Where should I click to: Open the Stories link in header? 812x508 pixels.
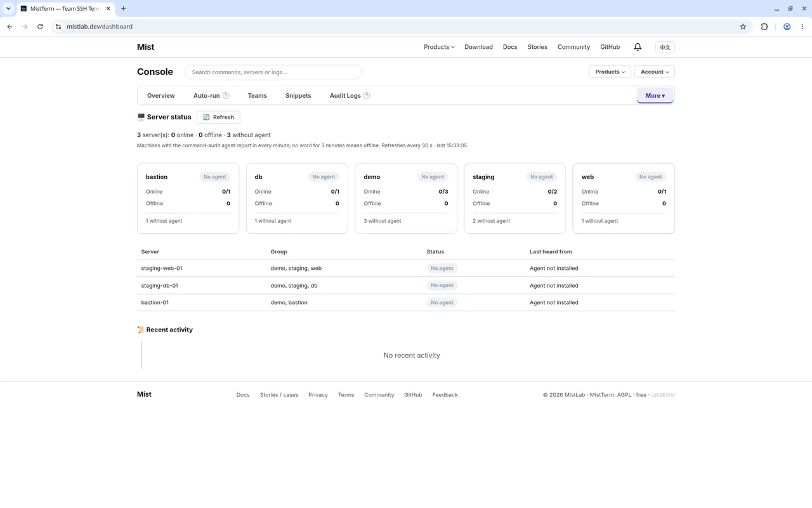(537, 47)
